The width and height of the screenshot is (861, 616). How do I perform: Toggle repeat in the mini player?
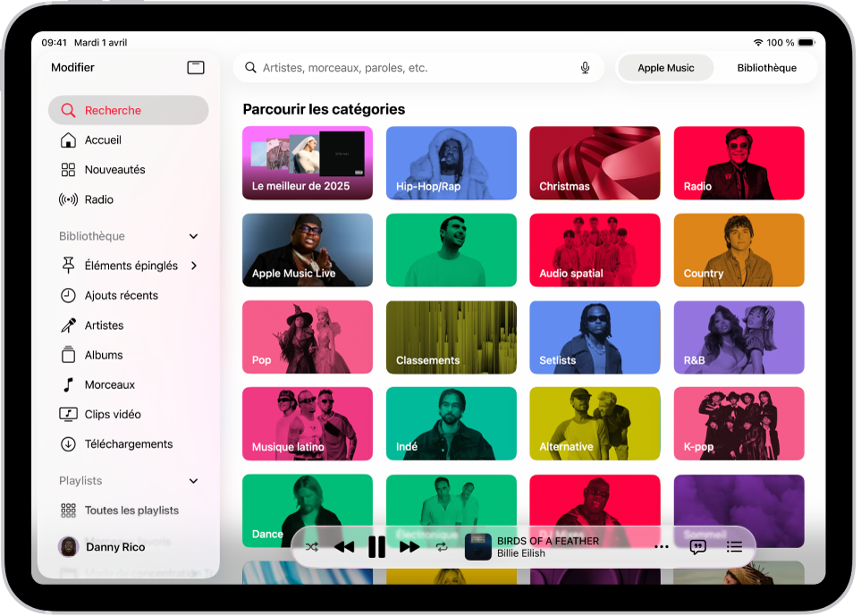442,547
